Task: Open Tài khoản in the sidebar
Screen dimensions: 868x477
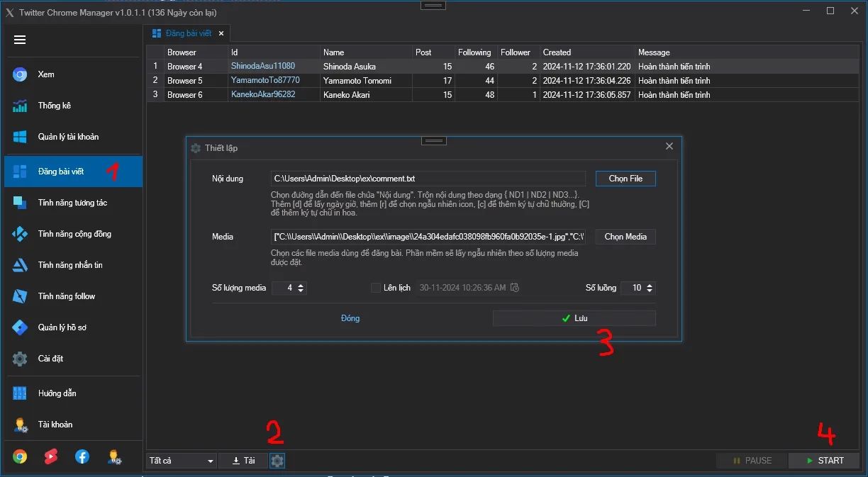Action: [x=73, y=425]
